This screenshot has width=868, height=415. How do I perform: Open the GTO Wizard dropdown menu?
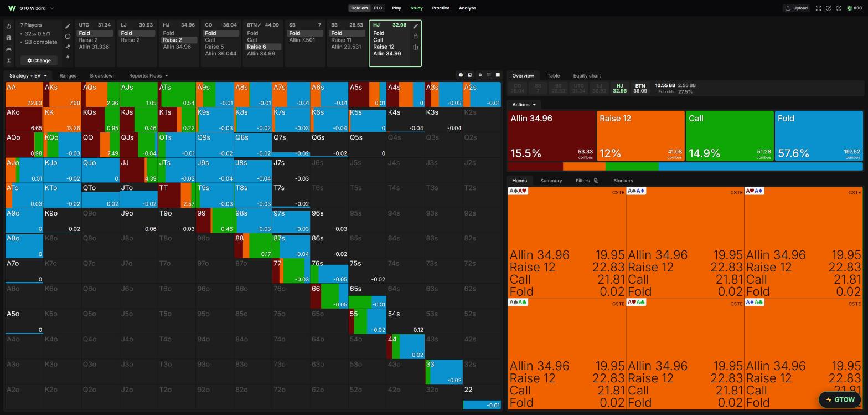point(52,8)
